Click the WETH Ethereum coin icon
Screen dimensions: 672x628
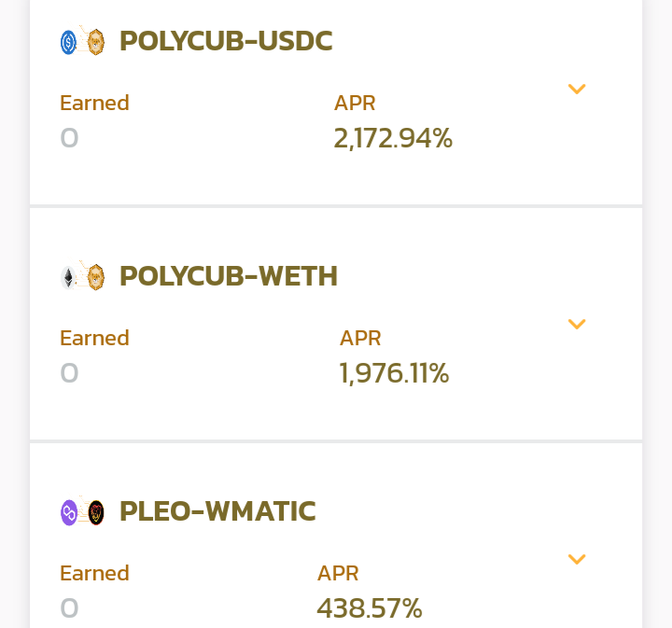tap(68, 277)
